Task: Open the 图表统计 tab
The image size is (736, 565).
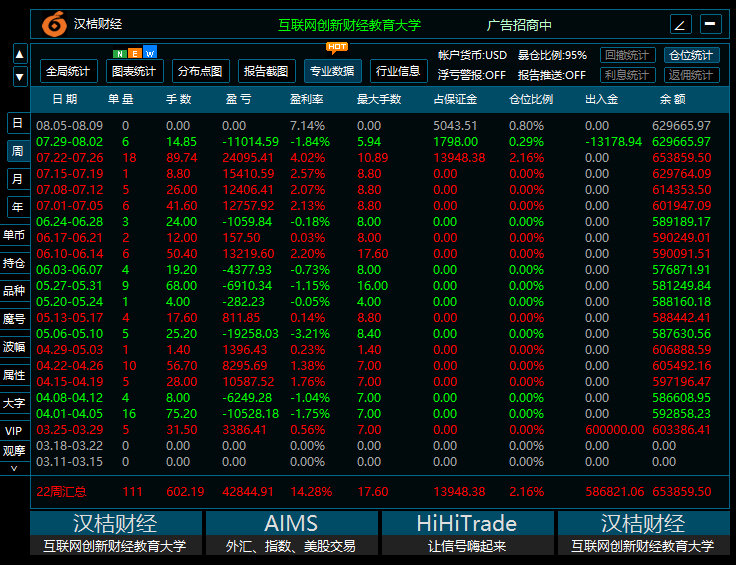Action: coord(134,71)
